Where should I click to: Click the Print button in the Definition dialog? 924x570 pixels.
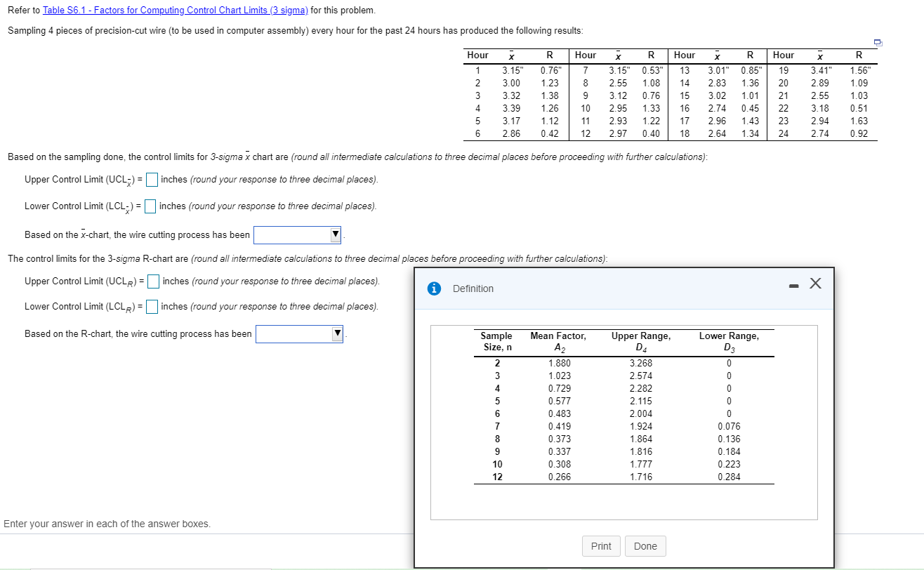[601, 545]
